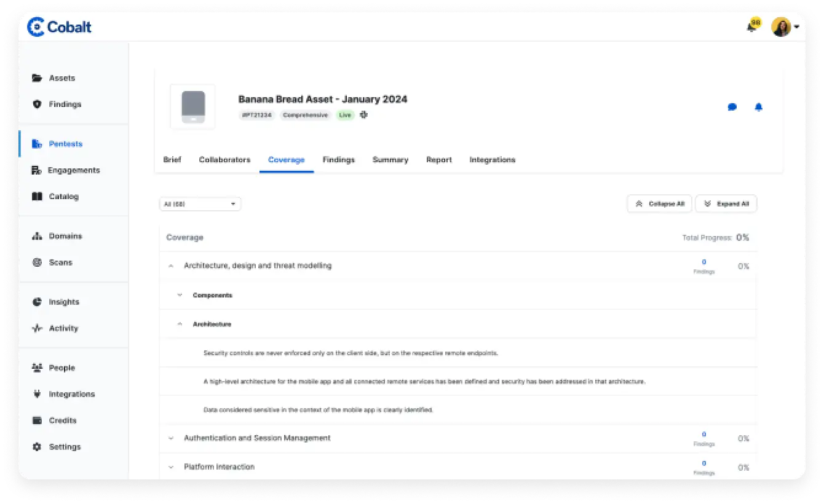
Task: Expand the Components section
Action: point(180,296)
